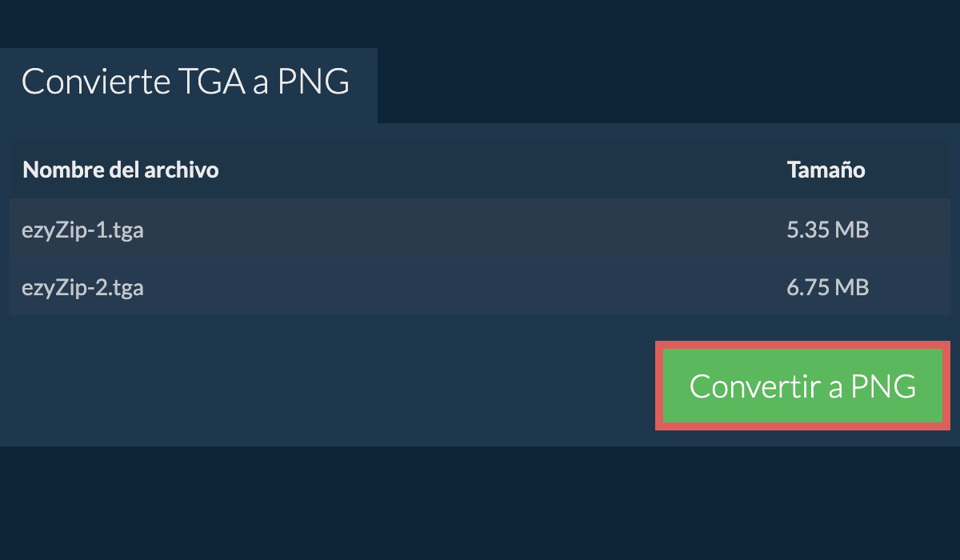Click the 5.35 MB size value
This screenshot has height=560, width=960.
coord(827,230)
